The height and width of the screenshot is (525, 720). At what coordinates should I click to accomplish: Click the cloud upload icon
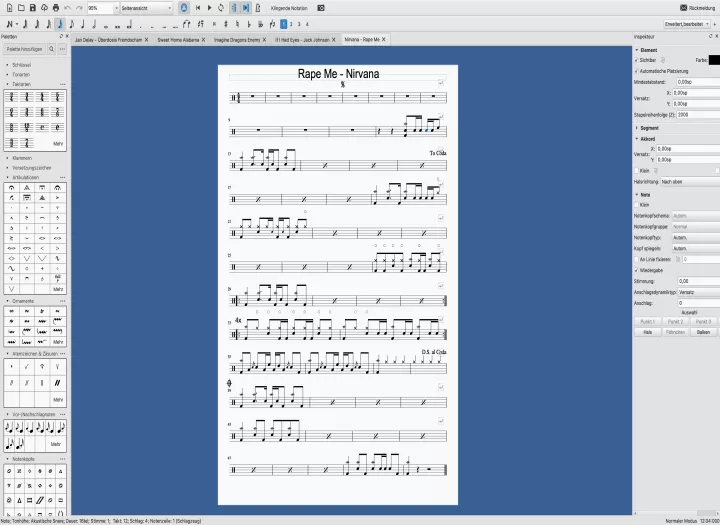[44, 8]
